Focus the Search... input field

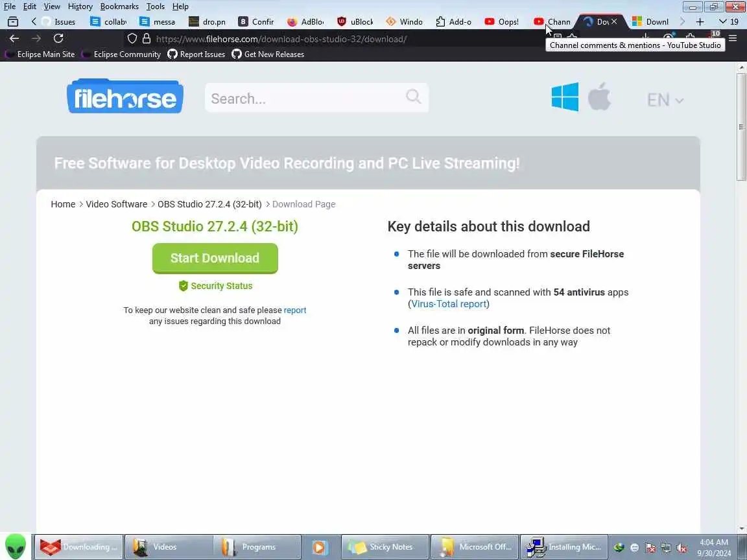[316, 98]
